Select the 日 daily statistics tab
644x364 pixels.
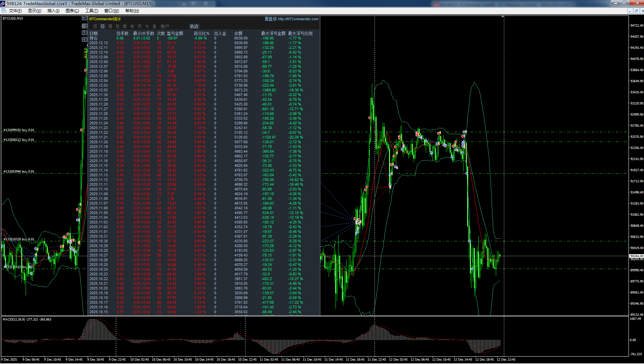tap(103, 26)
